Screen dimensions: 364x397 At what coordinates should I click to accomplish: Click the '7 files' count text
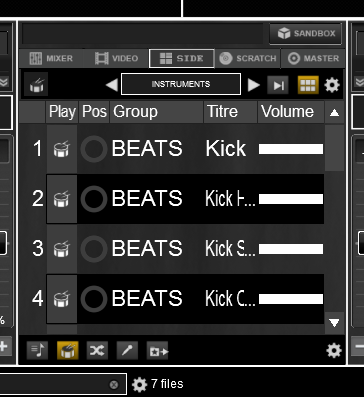[x=167, y=384]
